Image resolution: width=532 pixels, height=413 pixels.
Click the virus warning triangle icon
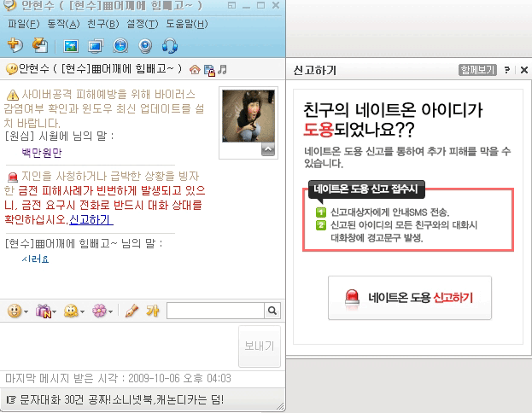(x=13, y=95)
